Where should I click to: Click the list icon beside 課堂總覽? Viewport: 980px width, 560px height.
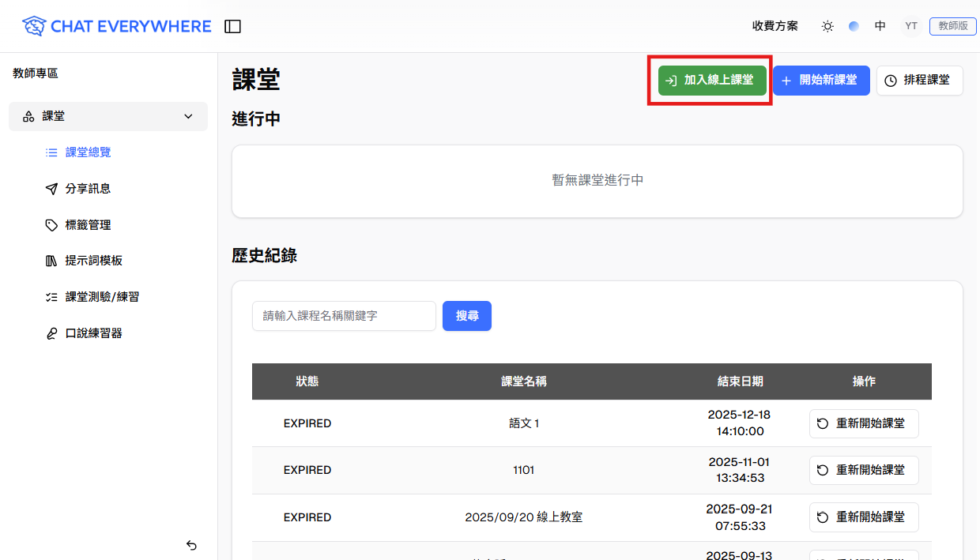pos(51,152)
